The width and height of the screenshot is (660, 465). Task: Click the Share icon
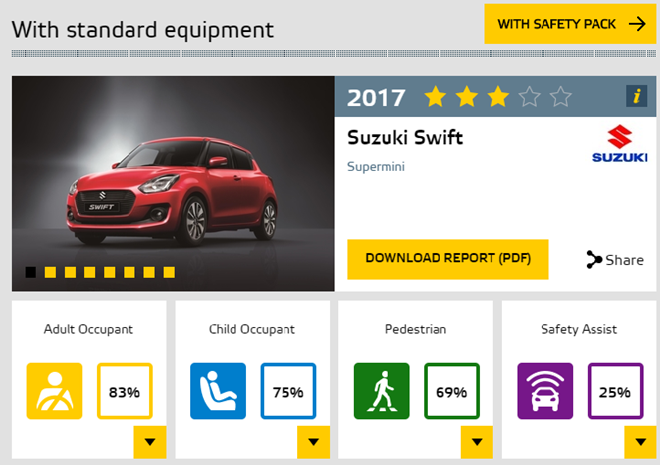[594, 260]
